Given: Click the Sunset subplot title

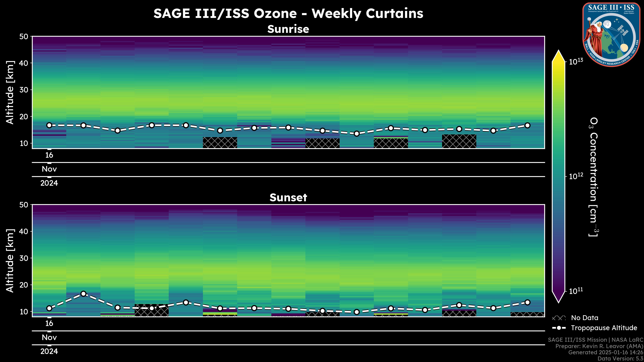Looking at the screenshot, I should (x=288, y=198).
